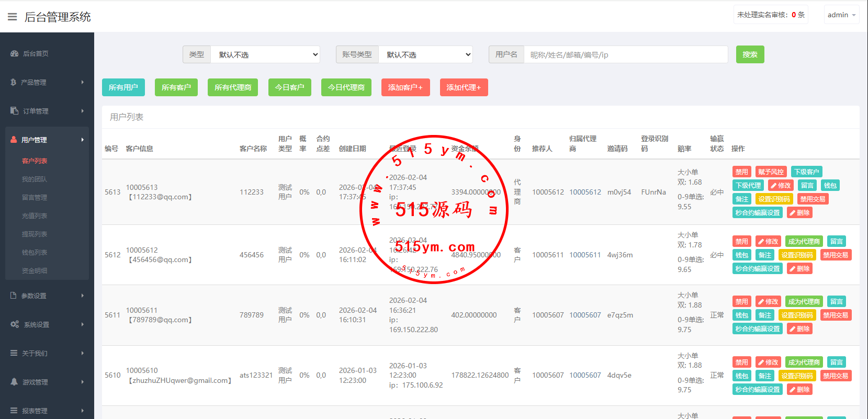Open 后台首页 dashboard icon in sidebar

[14, 53]
